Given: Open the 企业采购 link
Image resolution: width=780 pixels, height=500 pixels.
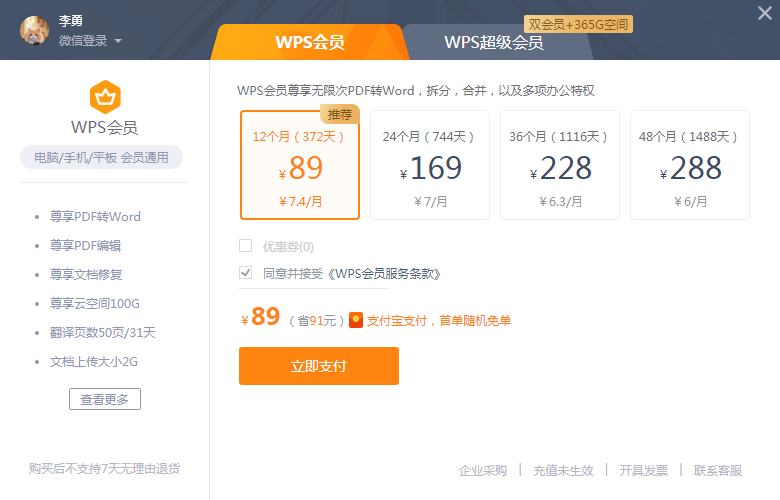Looking at the screenshot, I should click(483, 470).
